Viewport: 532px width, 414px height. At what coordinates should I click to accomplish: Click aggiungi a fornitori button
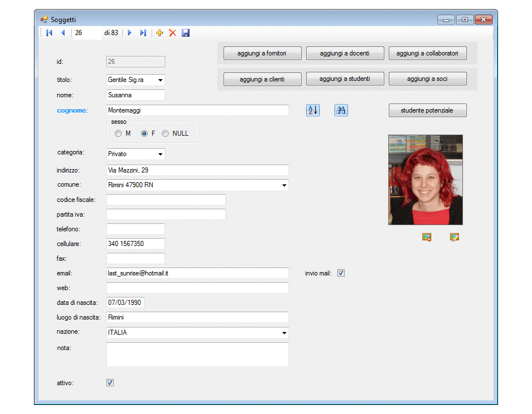(262, 53)
